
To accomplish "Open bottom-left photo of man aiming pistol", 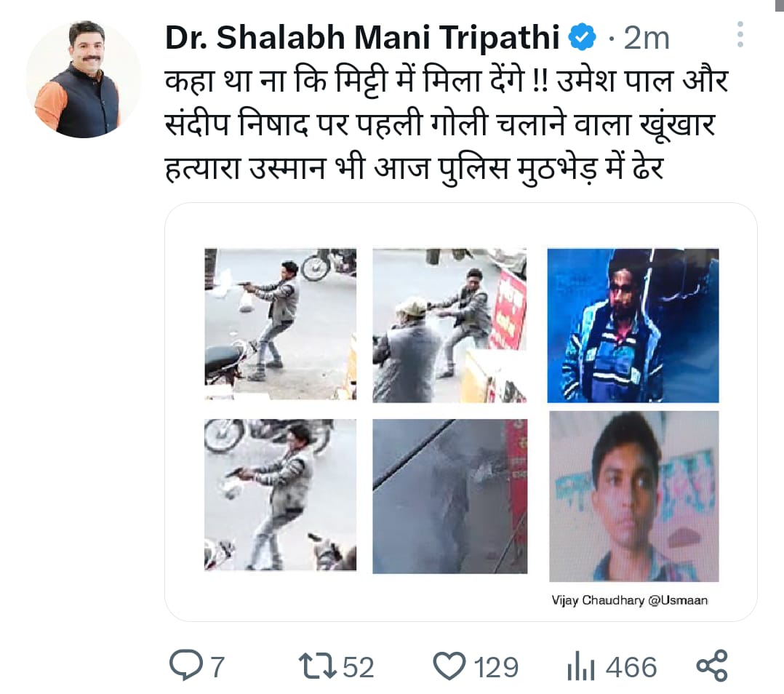I will [x=281, y=495].
